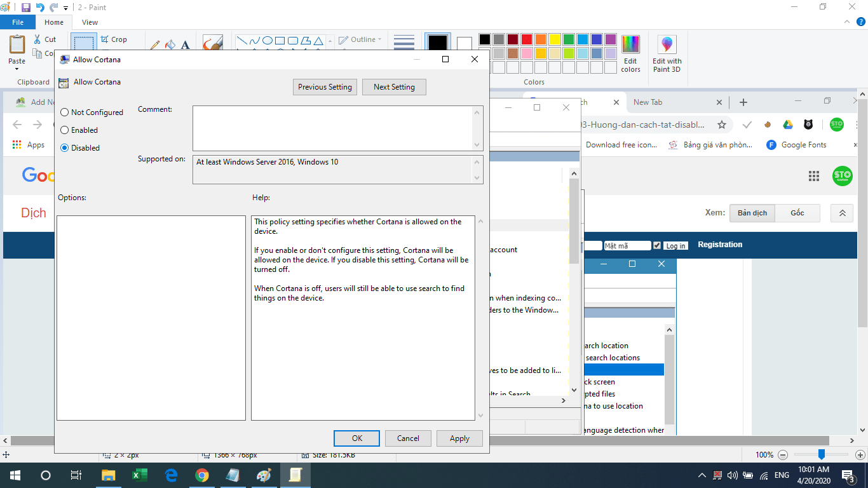Screen dimensions: 868x488
Task: Switch to the View ribbon tab
Action: [90, 22]
